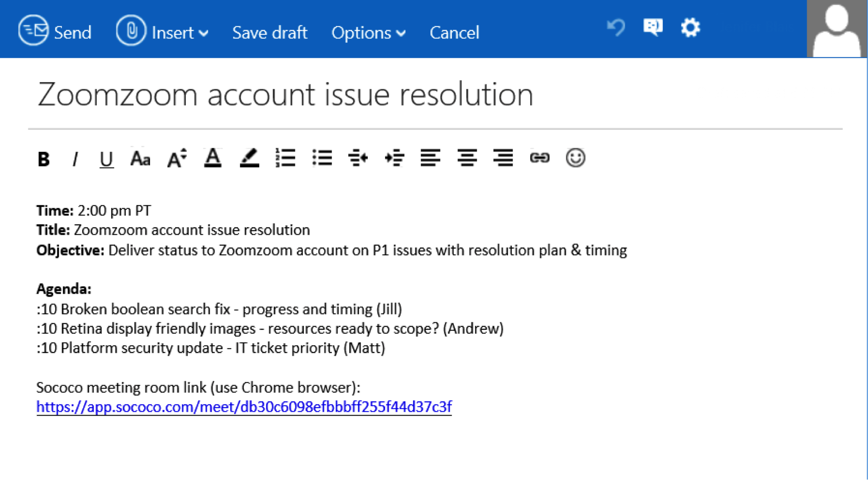Align text to the right

coord(503,158)
